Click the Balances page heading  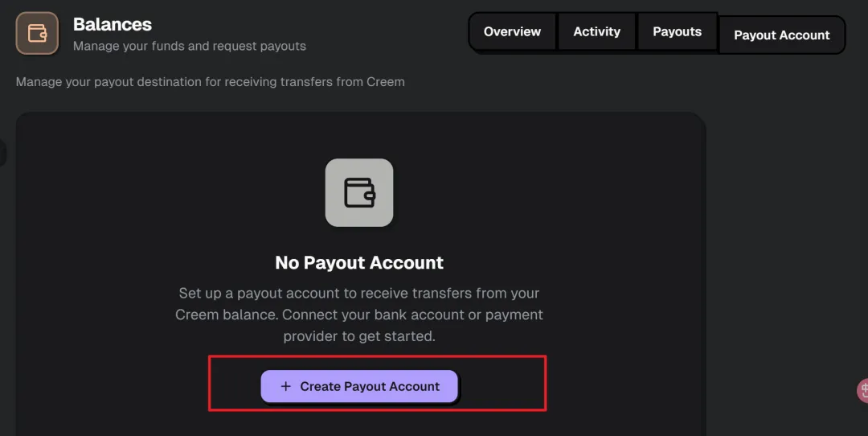(x=113, y=24)
